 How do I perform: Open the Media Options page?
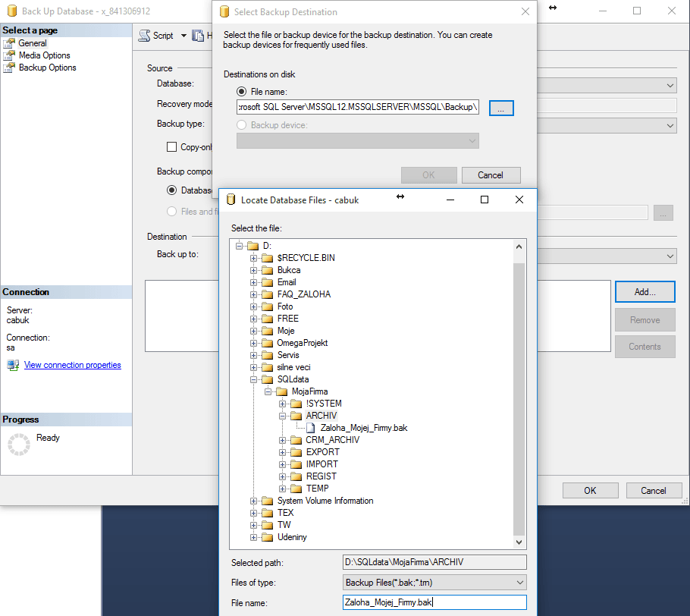click(44, 55)
